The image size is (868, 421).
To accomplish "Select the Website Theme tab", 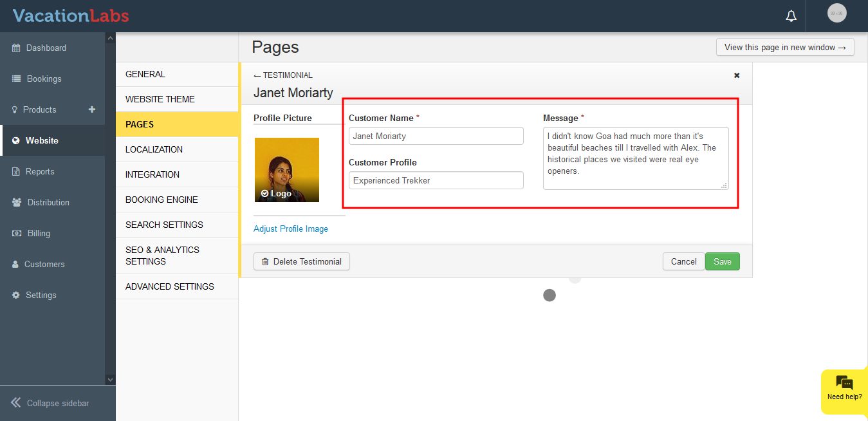I will [x=160, y=99].
